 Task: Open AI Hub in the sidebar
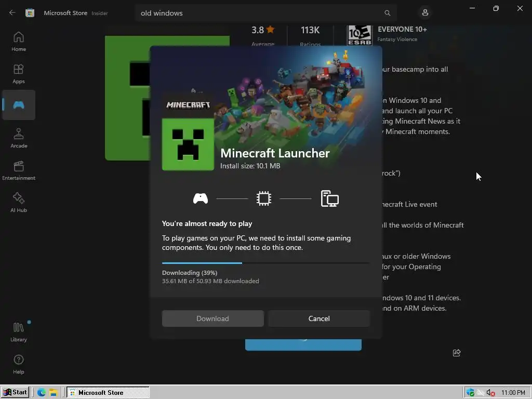point(19,203)
